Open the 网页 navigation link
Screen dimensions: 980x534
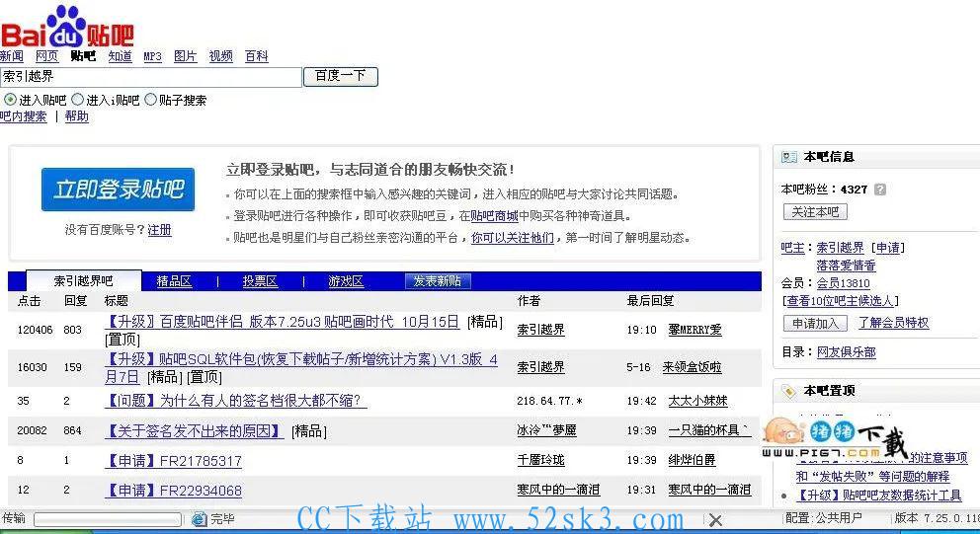point(46,56)
